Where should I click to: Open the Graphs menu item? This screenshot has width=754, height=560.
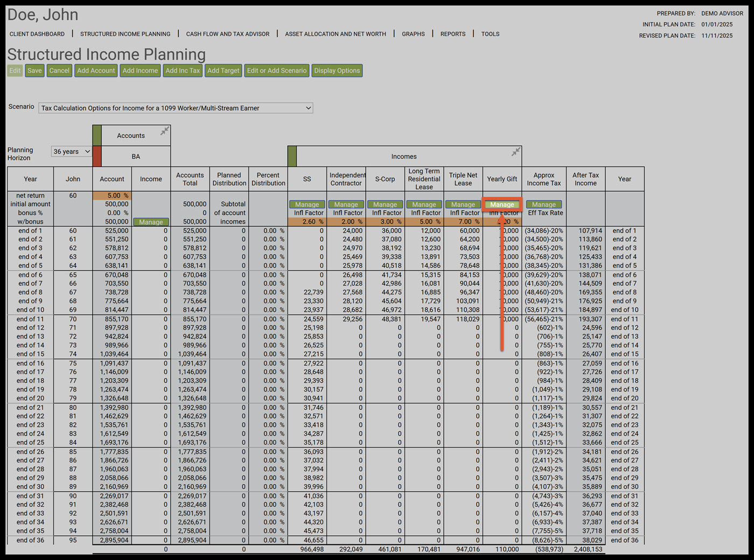click(x=413, y=34)
